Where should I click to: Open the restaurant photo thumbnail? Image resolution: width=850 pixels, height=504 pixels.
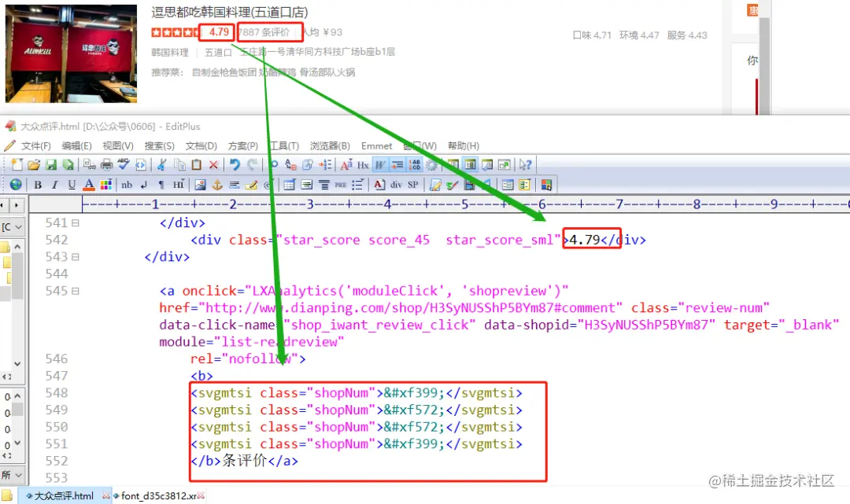tap(71, 53)
